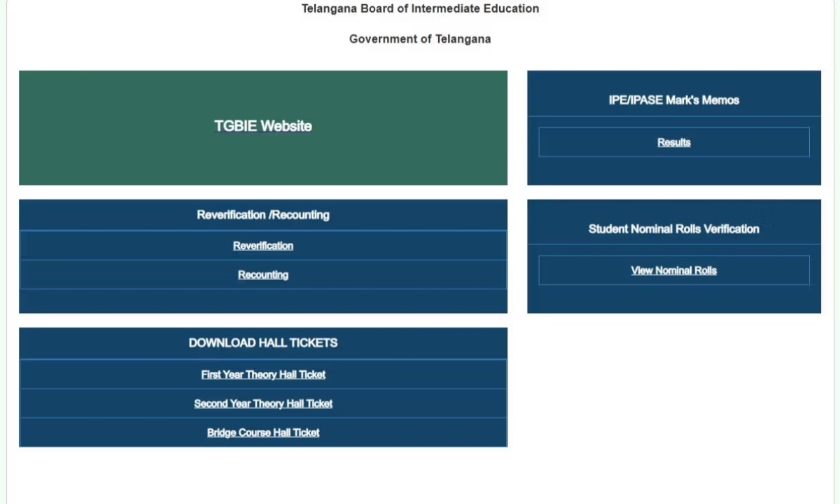Open the Results link under Mark's Memos
The width and height of the screenshot is (840, 504).
point(674,142)
